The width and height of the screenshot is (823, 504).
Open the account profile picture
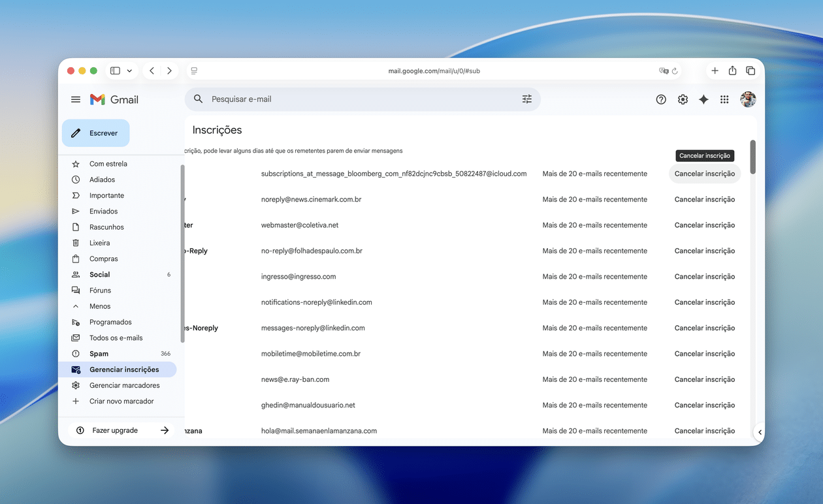tap(748, 99)
